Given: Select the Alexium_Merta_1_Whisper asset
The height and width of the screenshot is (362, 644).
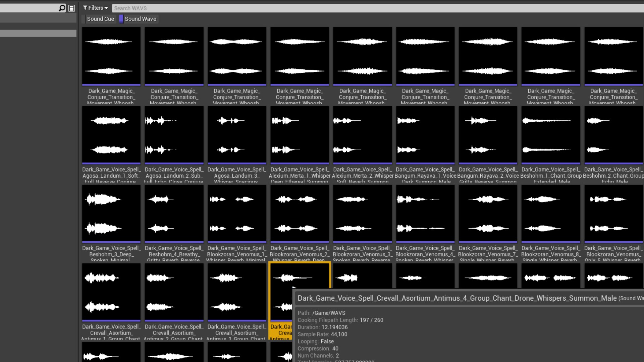Looking at the screenshot, I should pos(299,134).
